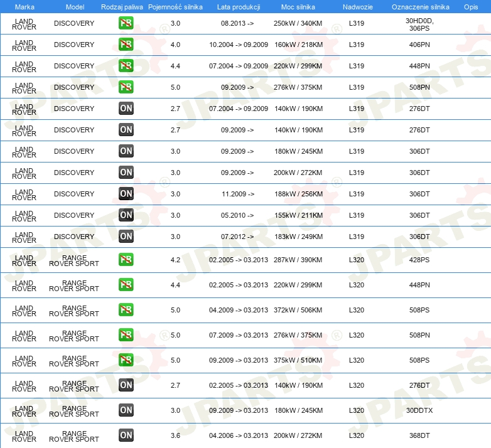
Task: Click the petrol icon for the Discovery 5.0 508PN
Action: coord(126,87)
